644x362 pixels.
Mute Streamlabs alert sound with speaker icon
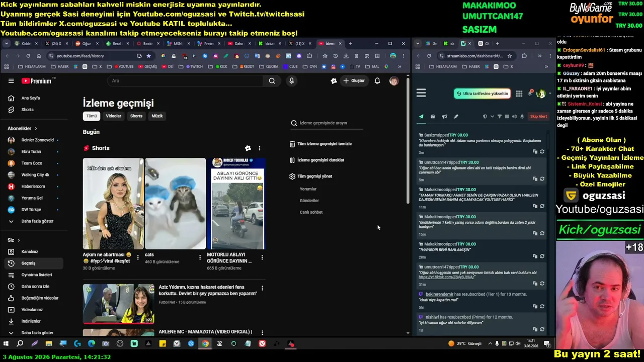click(514, 117)
